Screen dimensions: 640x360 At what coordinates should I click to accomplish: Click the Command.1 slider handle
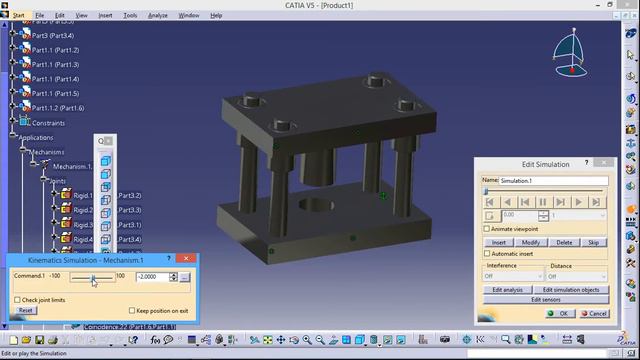[x=93, y=278]
